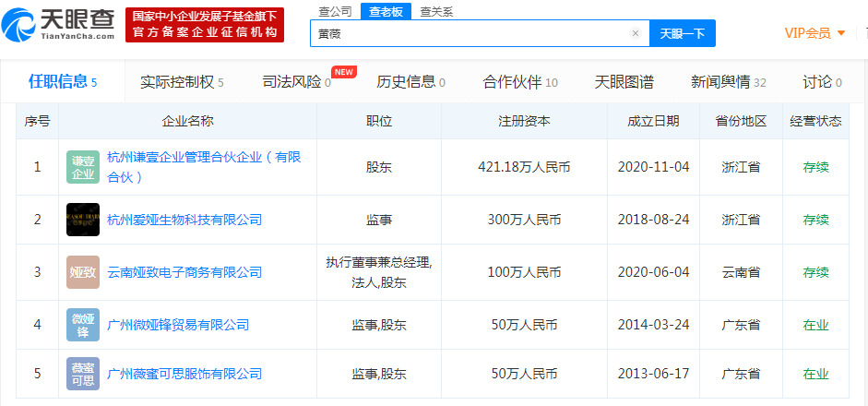Select the date 2018-08-24
The height and width of the screenshot is (406, 868).
tap(653, 220)
